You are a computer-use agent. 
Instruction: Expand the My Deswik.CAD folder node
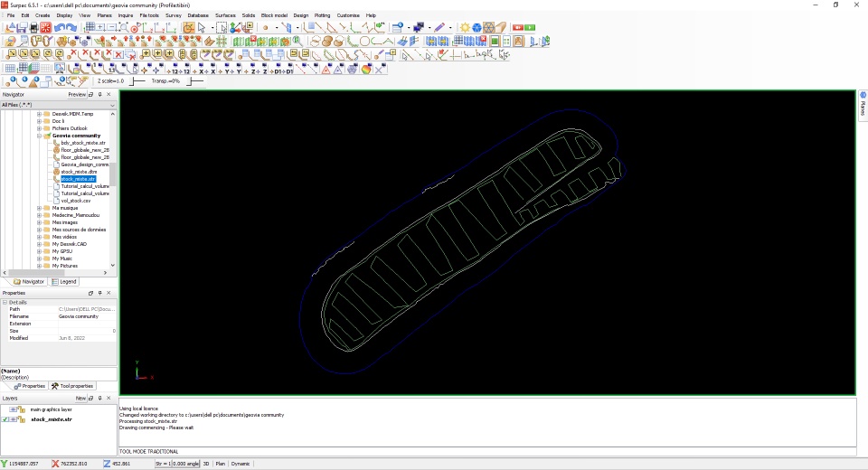(39, 244)
